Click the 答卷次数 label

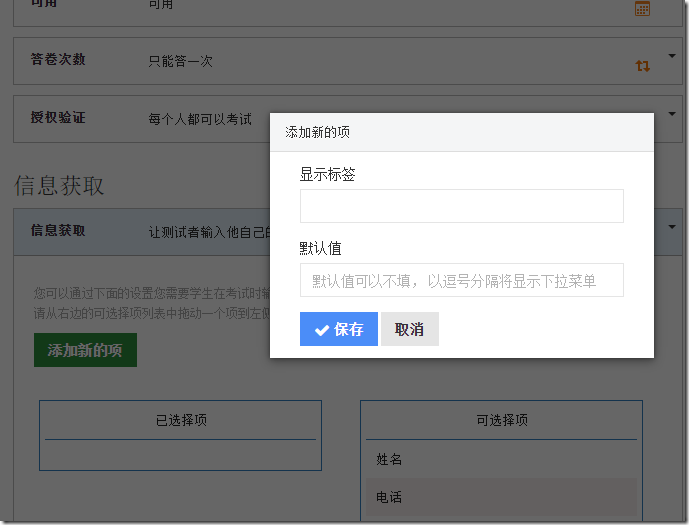[58, 59]
